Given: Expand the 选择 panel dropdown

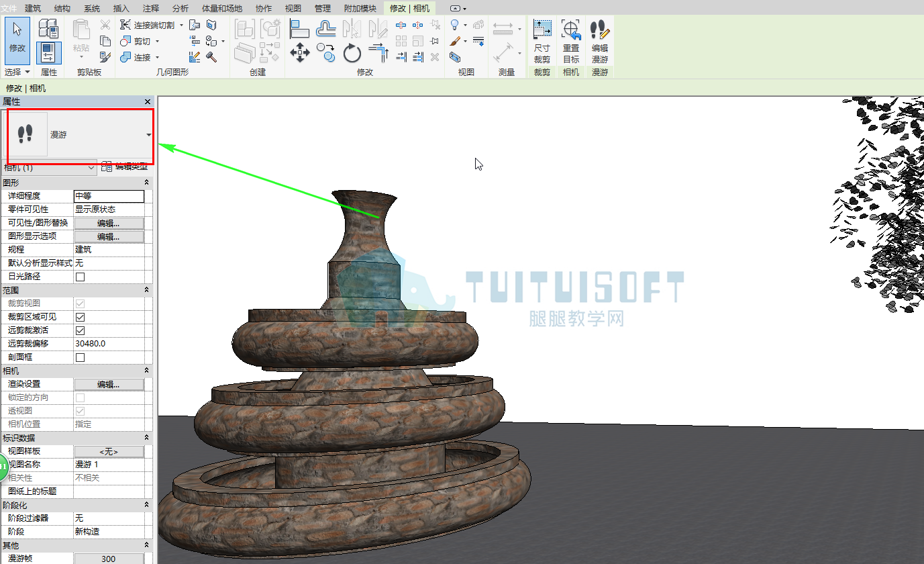Looking at the screenshot, I should (17, 72).
